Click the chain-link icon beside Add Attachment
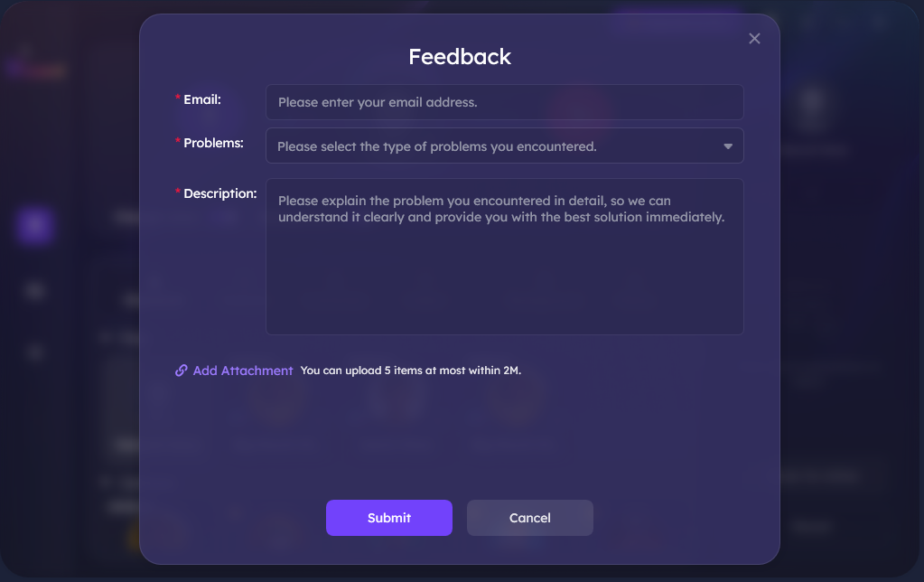The height and width of the screenshot is (582, 924). click(x=182, y=371)
